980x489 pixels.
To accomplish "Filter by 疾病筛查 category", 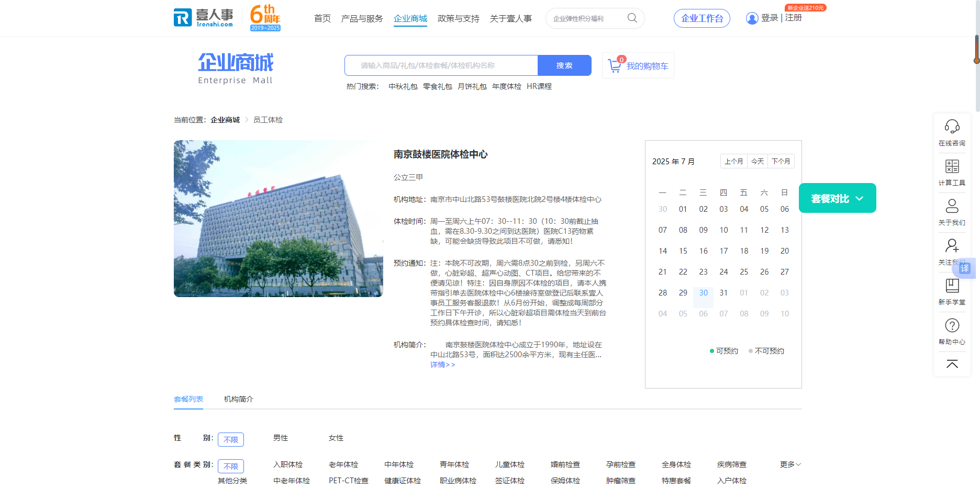I will pos(732,464).
